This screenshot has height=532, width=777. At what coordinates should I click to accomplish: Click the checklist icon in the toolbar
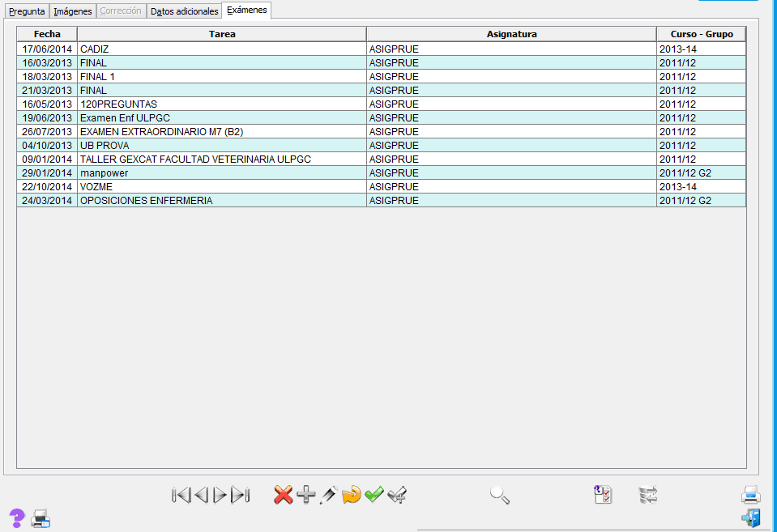(x=603, y=495)
